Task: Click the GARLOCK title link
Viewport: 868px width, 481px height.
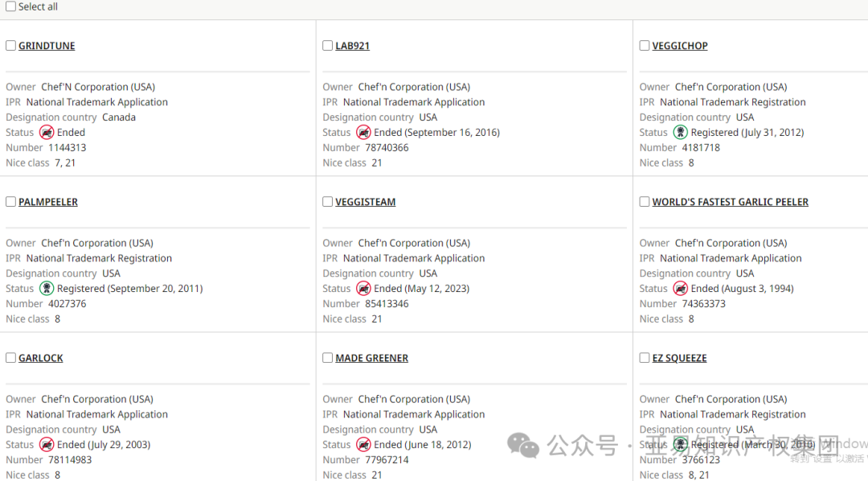Action: click(40, 359)
